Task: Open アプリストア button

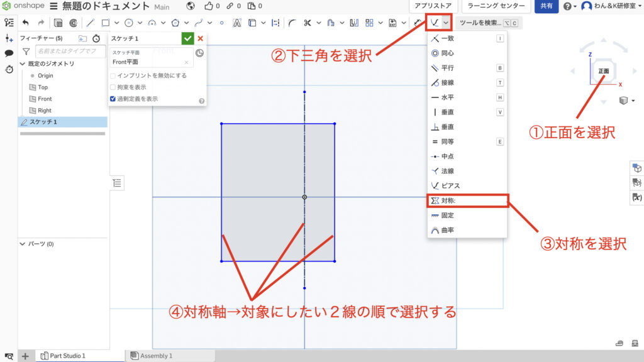Action: (x=433, y=6)
